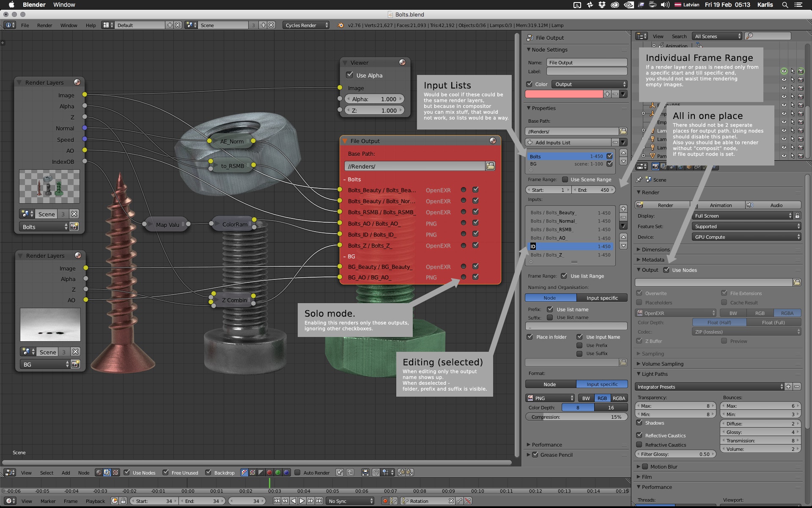Click macOS Spotlight search magnifier icon

(x=785, y=5)
